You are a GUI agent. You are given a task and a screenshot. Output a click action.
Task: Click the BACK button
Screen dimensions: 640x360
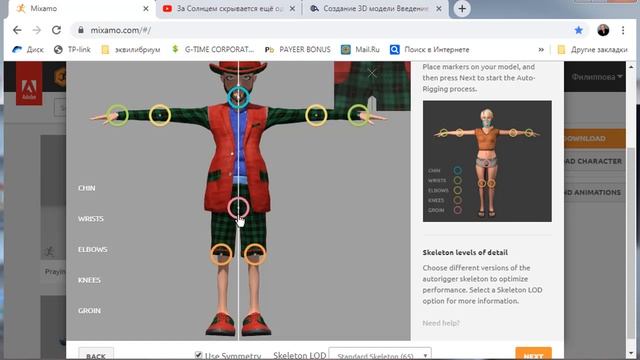tap(96, 354)
